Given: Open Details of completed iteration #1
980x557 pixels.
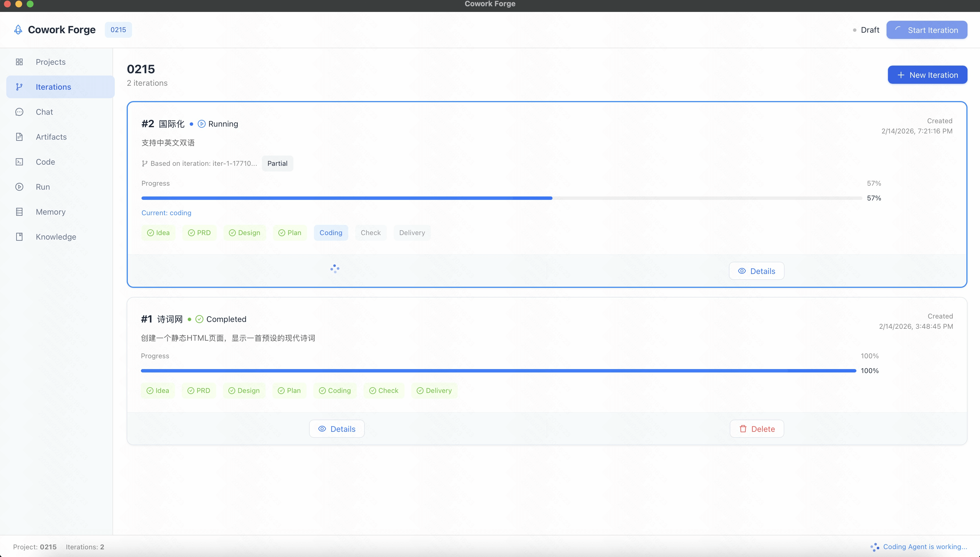Looking at the screenshot, I should point(336,428).
